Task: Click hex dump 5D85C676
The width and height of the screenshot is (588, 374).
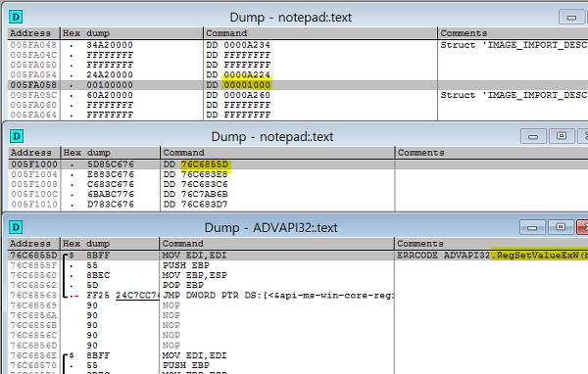Action: coord(111,164)
